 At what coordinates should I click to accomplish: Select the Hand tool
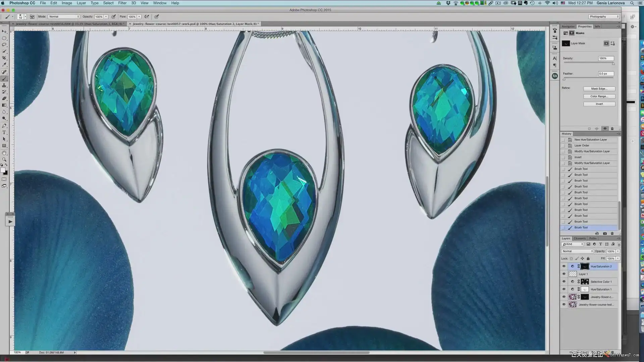pyautogui.click(x=4, y=153)
